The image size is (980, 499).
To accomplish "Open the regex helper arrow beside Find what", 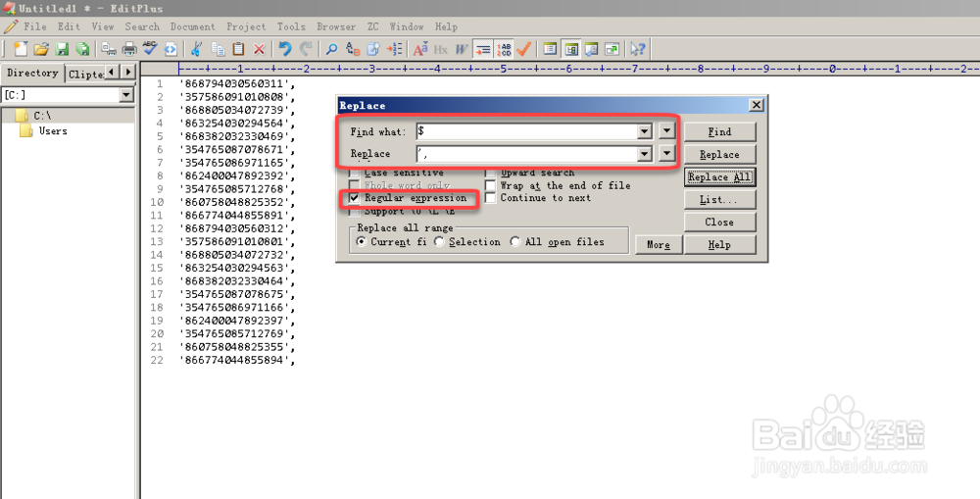I will pos(666,130).
